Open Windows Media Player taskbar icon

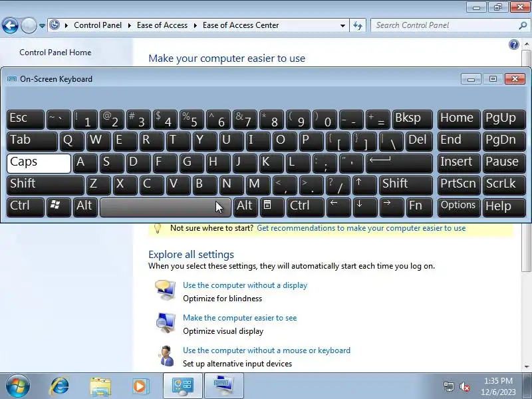140,386
